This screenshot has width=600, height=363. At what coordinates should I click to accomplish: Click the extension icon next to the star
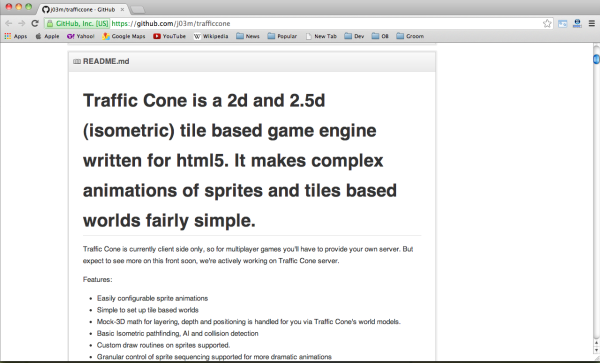(x=562, y=24)
